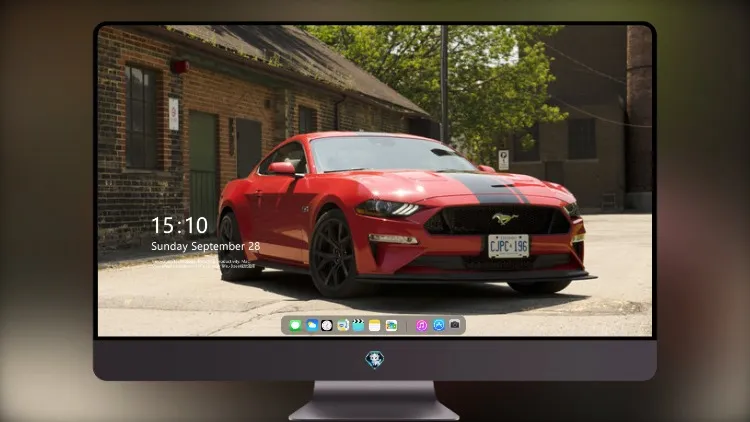Click the 15:10 clock widget
Viewport: 750px width, 422px height.
pos(179,225)
